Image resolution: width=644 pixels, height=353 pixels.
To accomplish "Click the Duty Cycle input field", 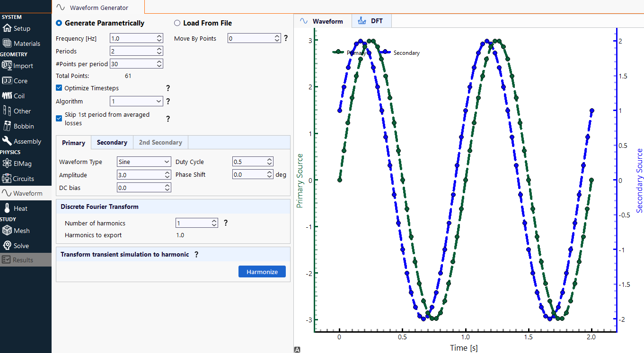I will point(253,162).
